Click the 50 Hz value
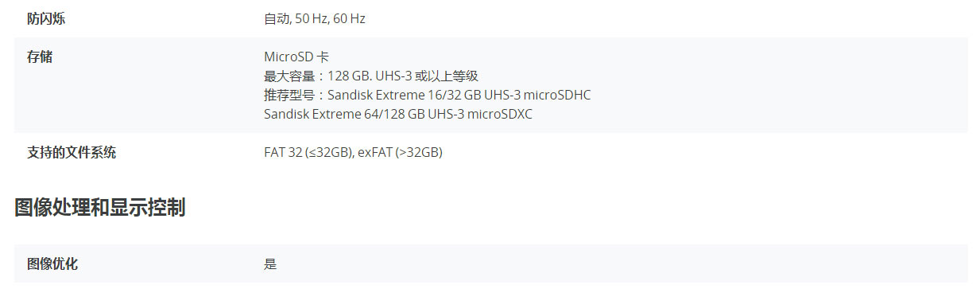980x289 pixels. coord(311,18)
